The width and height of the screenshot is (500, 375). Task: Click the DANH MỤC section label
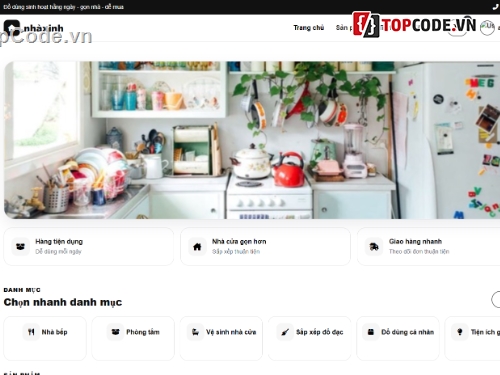tap(22, 290)
